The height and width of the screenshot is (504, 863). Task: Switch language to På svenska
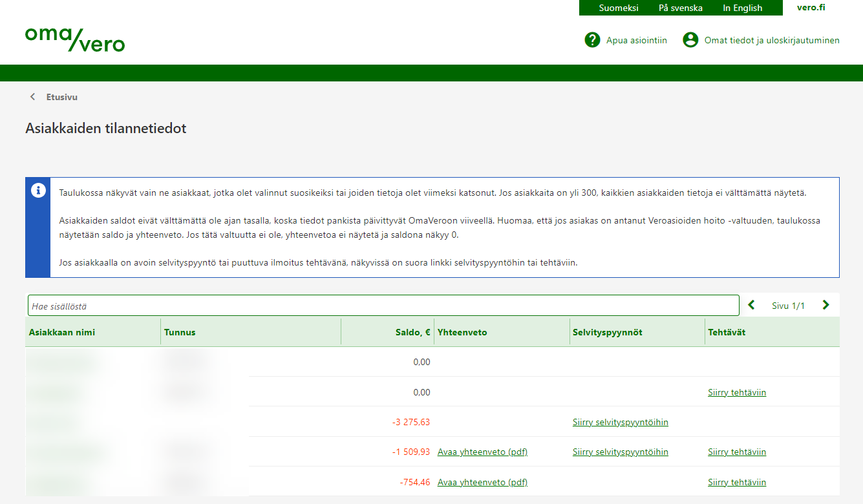pos(680,8)
